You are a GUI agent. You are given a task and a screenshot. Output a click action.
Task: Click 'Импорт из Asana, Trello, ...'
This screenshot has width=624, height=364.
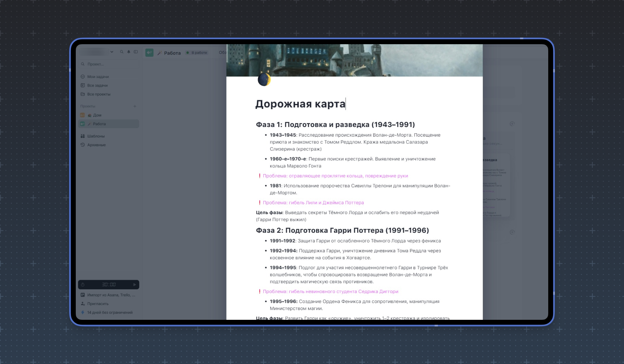tap(111, 295)
